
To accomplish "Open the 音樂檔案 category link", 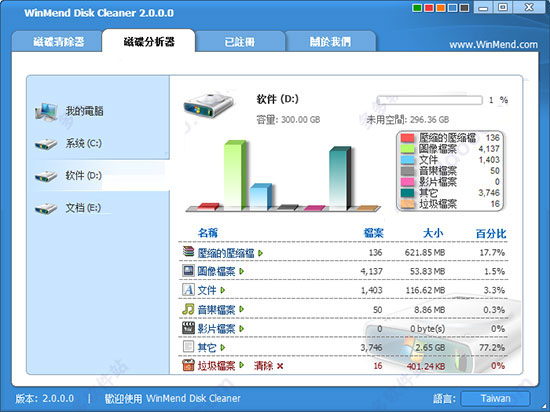I will (x=216, y=310).
